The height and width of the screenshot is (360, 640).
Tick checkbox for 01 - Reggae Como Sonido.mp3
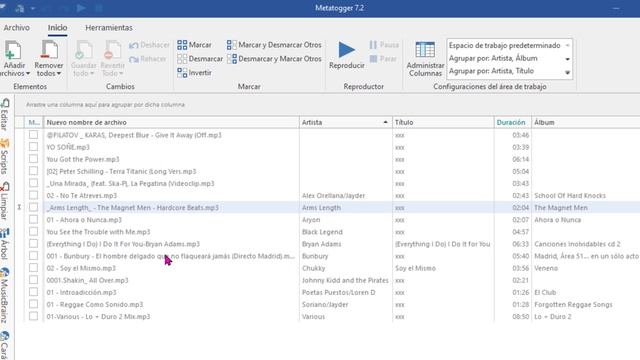coord(33,304)
